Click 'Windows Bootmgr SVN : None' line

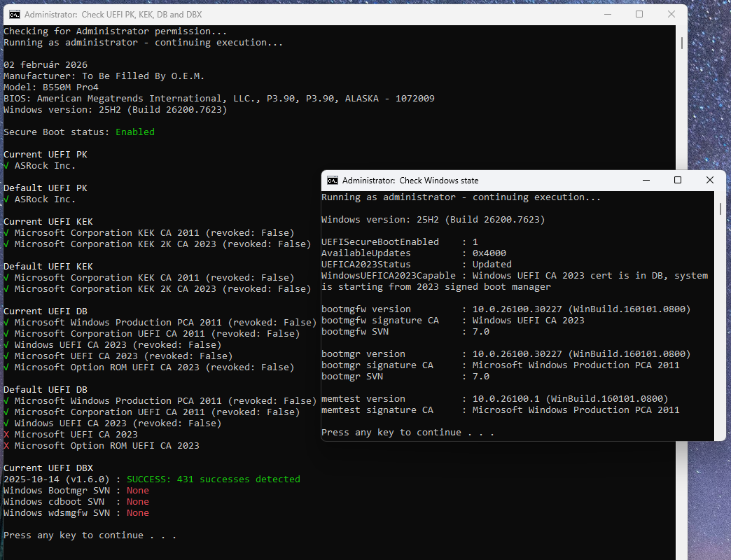click(x=76, y=490)
